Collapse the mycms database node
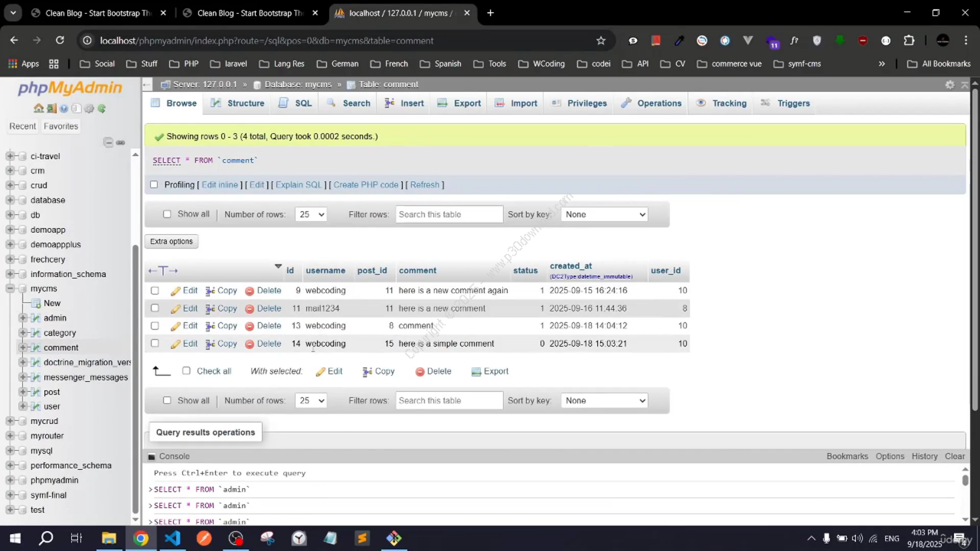Screen dimensions: 980x551 [x=11, y=289]
